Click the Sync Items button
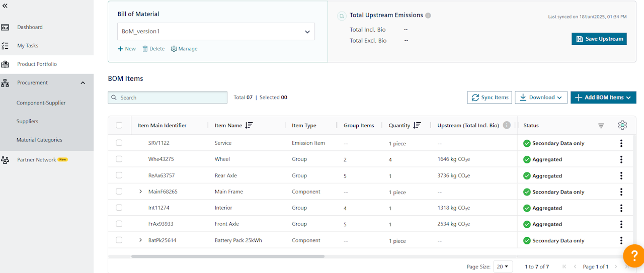 (490, 98)
